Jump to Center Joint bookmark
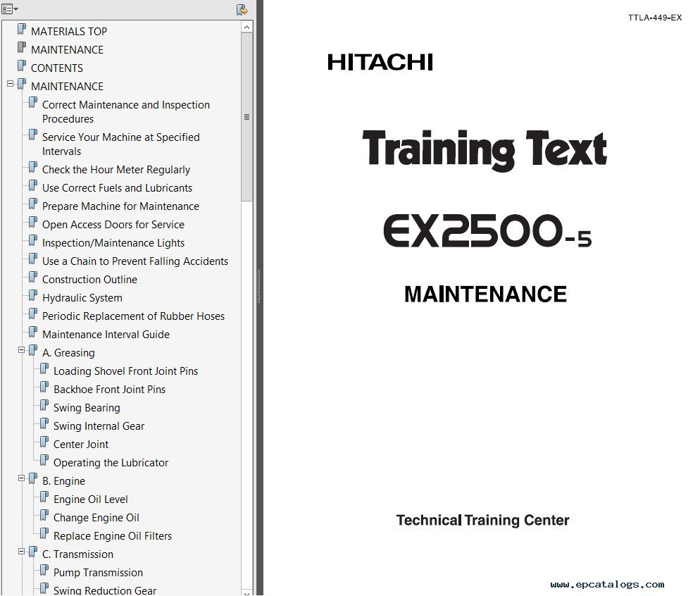Screen dimensions: 700x596 [x=81, y=445]
